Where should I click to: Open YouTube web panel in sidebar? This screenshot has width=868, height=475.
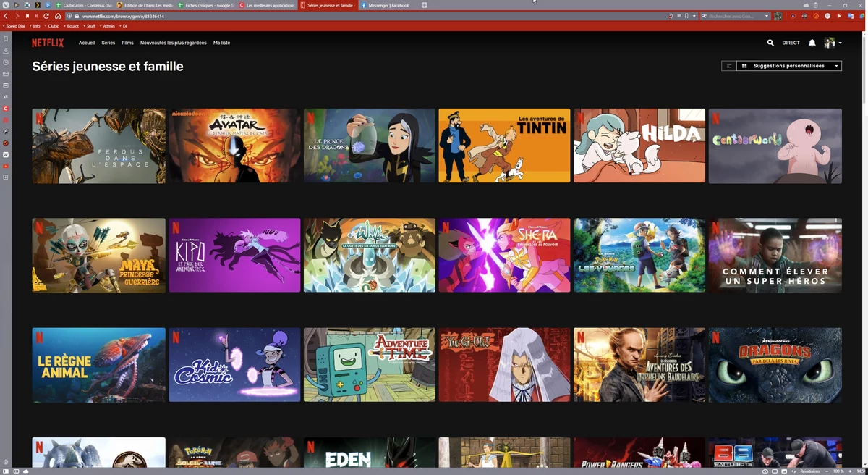tap(6, 166)
